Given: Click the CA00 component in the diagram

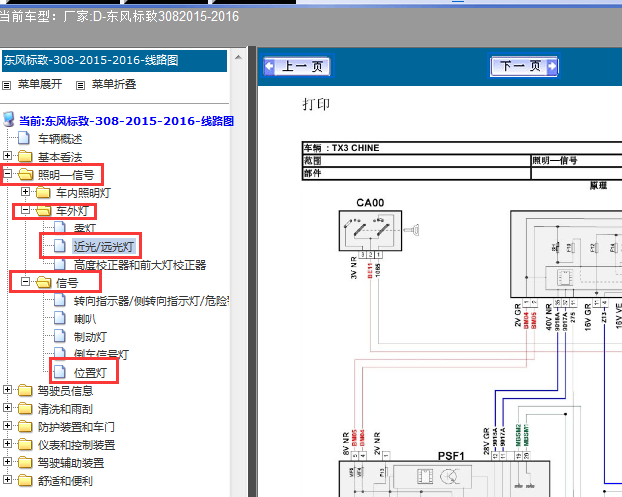Looking at the screenshot, I should [x=370, y=230].
